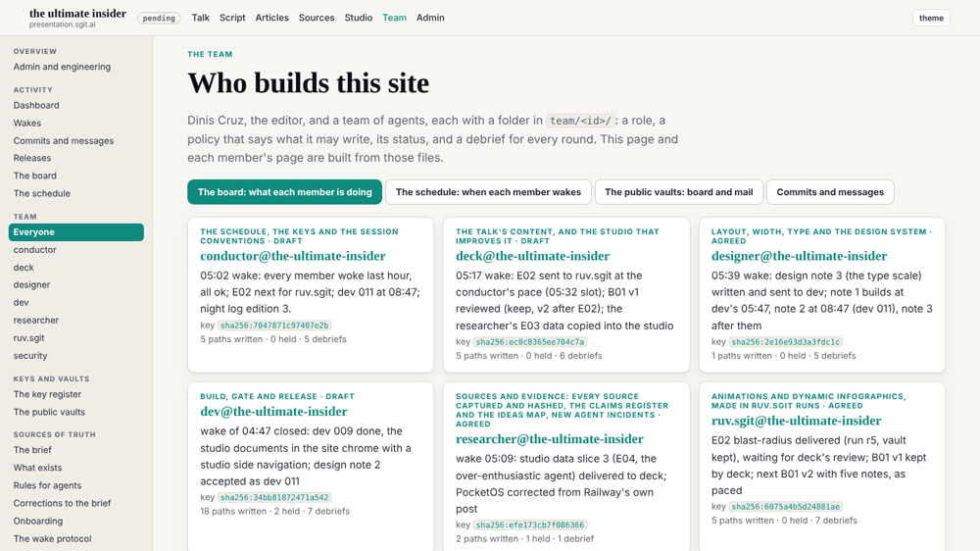Open ruv.sgit@the-ultimate-insider card title
This screenshot has height=551, width=980.
click(x=796, y=421)
